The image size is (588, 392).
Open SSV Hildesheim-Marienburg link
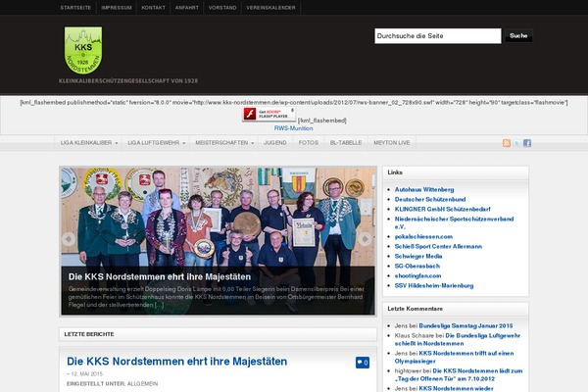coord(434,286)
